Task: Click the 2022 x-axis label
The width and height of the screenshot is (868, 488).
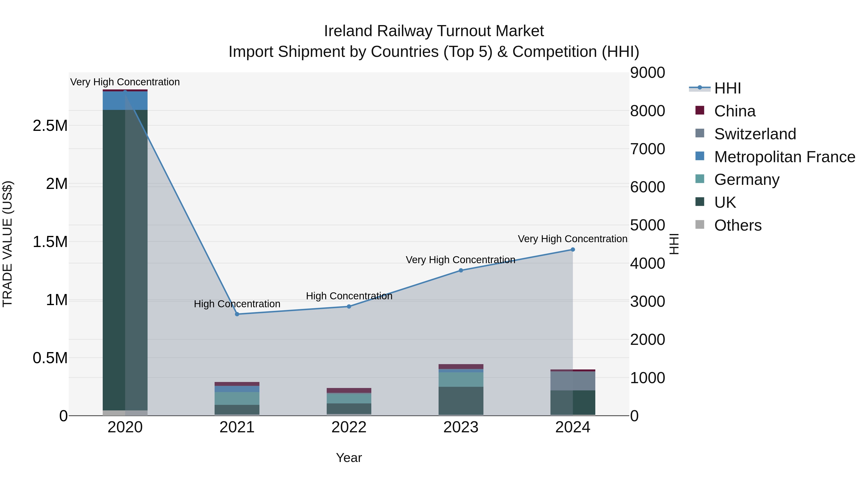Action: pyautogui.click(x=349, y=427)
